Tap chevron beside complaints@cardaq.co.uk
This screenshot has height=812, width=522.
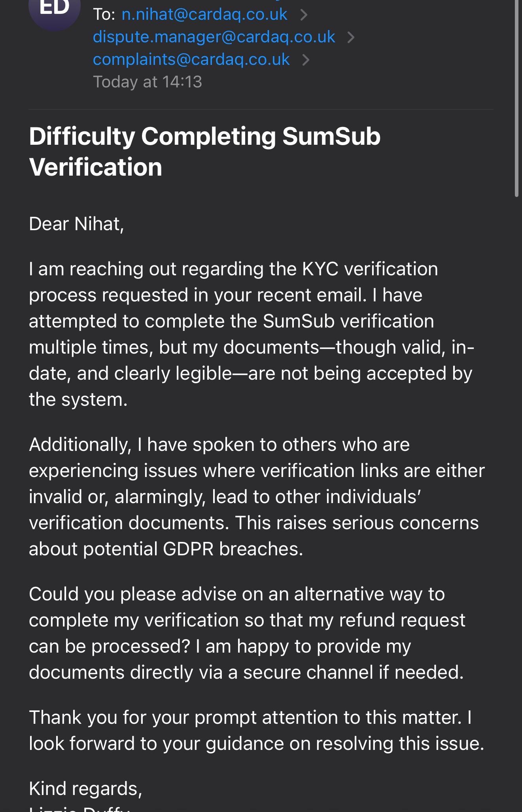(306, 60)
